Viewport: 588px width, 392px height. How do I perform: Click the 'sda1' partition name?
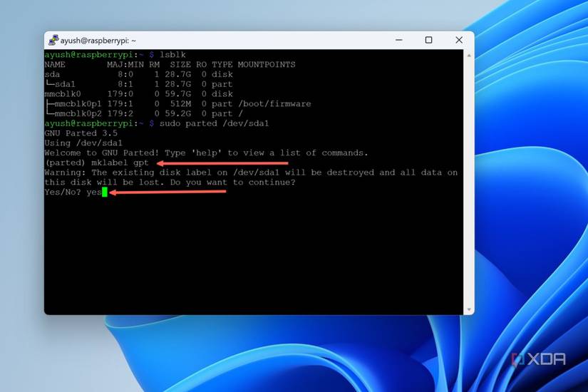pyautogui.click(x=65, y=84)
